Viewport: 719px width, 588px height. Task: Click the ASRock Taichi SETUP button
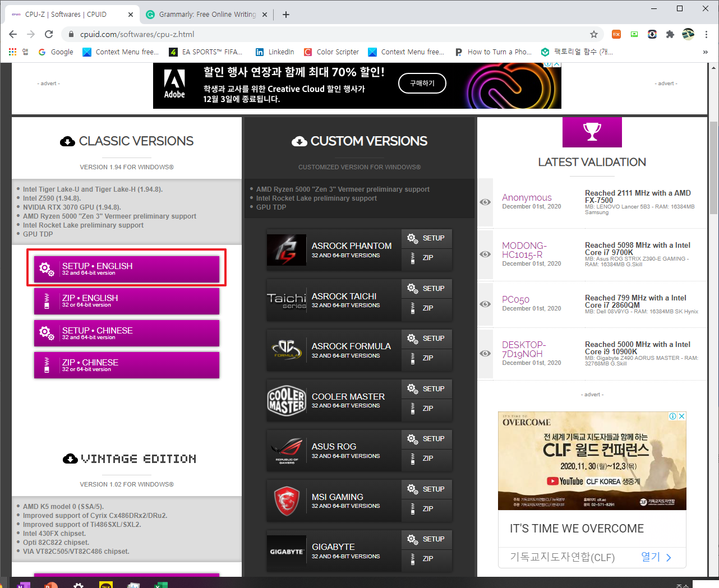tap(427, 289)
